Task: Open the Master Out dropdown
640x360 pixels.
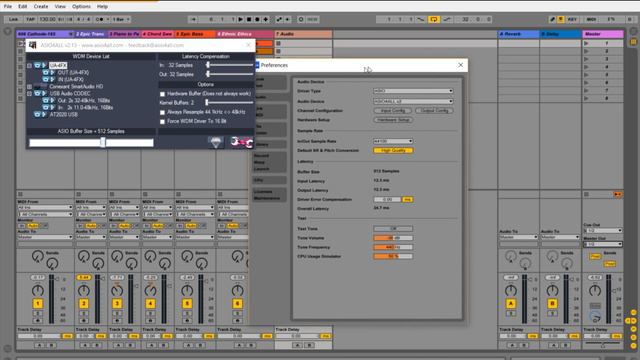Action: [x=602, y=244]
